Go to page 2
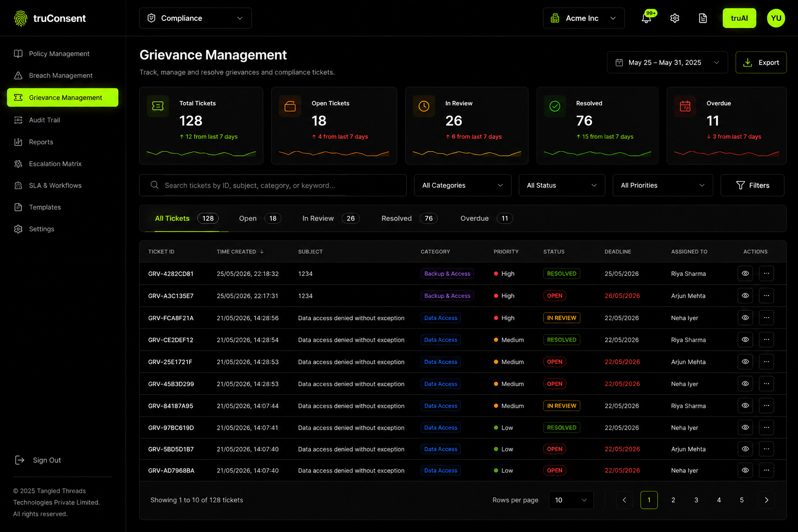 point(673,500)
